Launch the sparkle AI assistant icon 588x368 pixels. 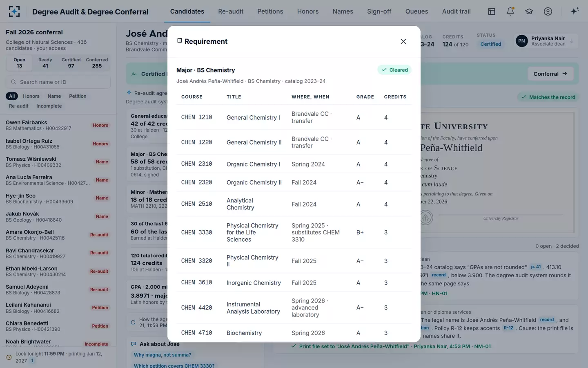coord(575,11)
